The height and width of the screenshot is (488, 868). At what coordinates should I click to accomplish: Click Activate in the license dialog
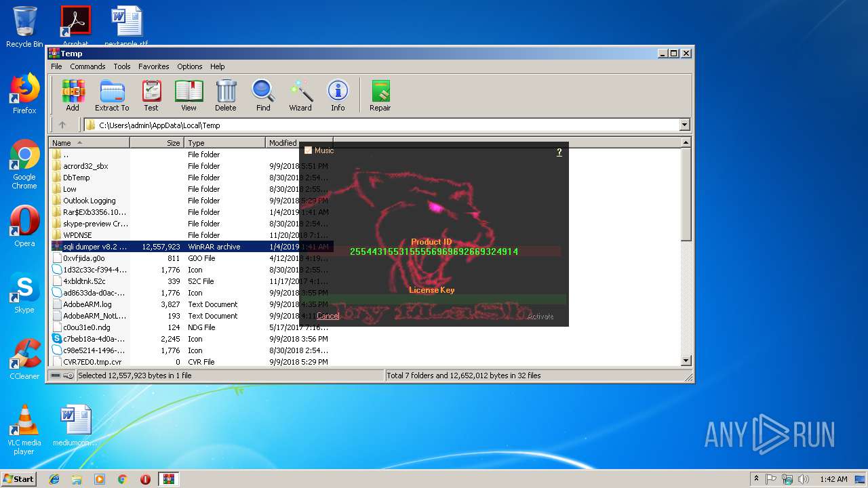pos(540,317)
